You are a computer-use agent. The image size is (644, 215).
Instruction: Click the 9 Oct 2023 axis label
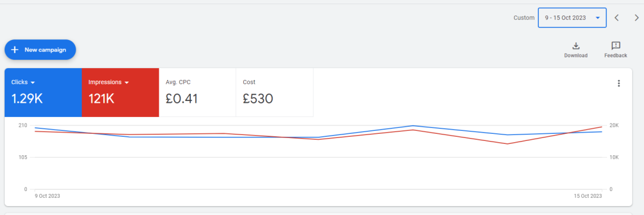pos(48,196)
